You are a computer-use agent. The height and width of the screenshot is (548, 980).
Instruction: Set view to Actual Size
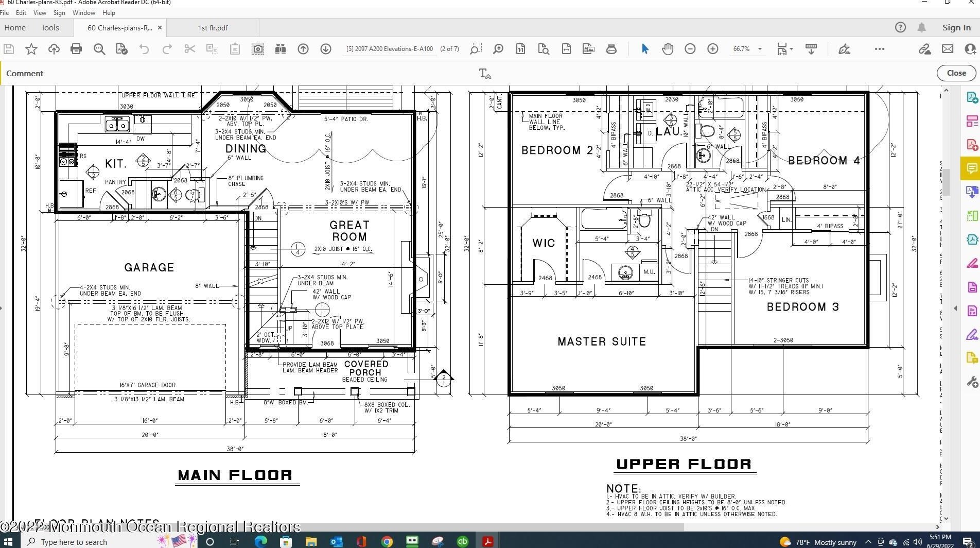tap(520, 49)
